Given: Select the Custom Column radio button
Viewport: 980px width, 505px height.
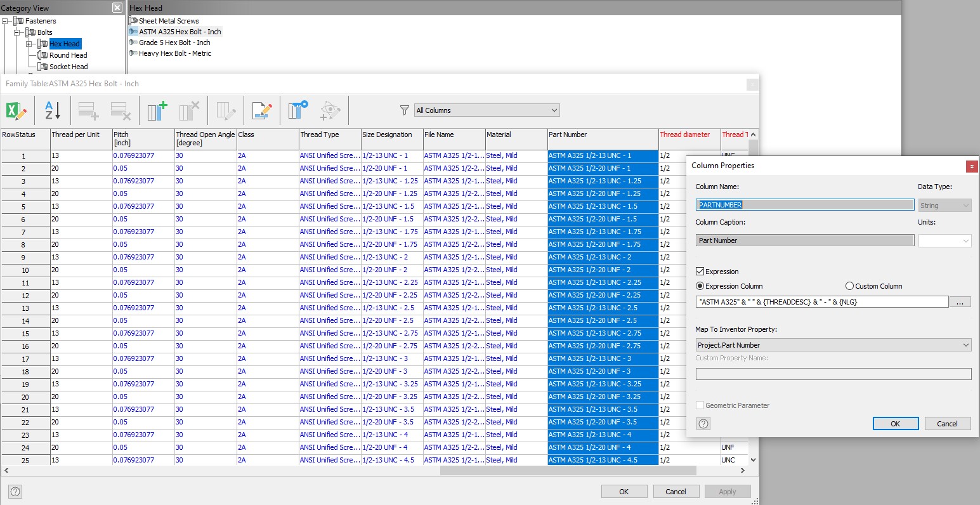Looking at the screenshot, I should click(x=849, y=285).
